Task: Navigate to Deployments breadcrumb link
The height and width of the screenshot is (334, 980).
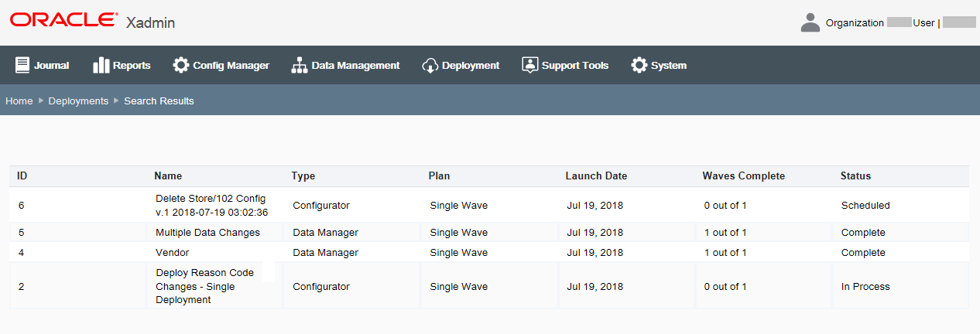Action: pos(78,101)
